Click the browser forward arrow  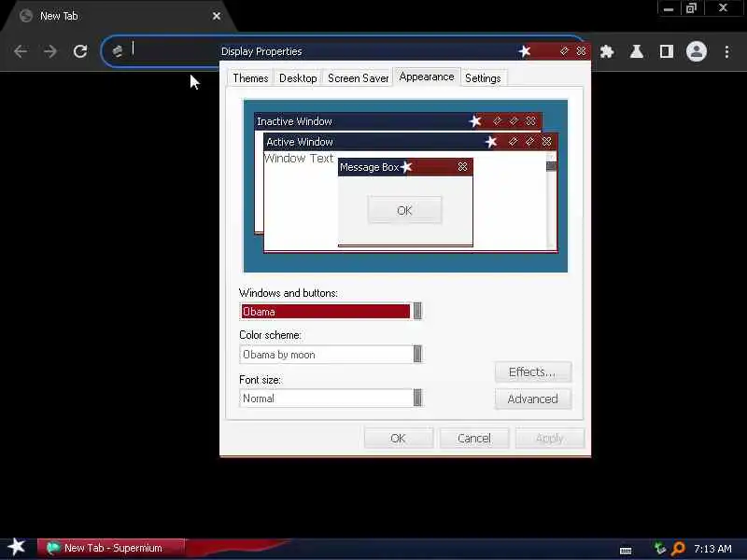point(50,51)
